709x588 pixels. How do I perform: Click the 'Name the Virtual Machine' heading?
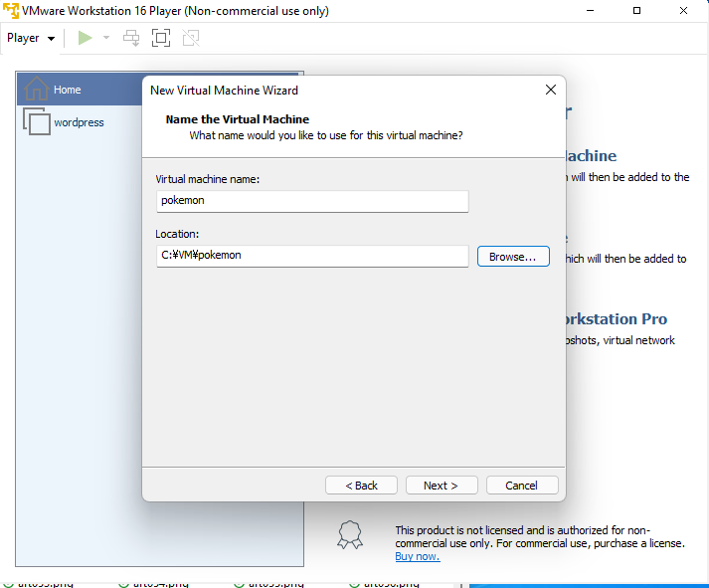[238, 119]
